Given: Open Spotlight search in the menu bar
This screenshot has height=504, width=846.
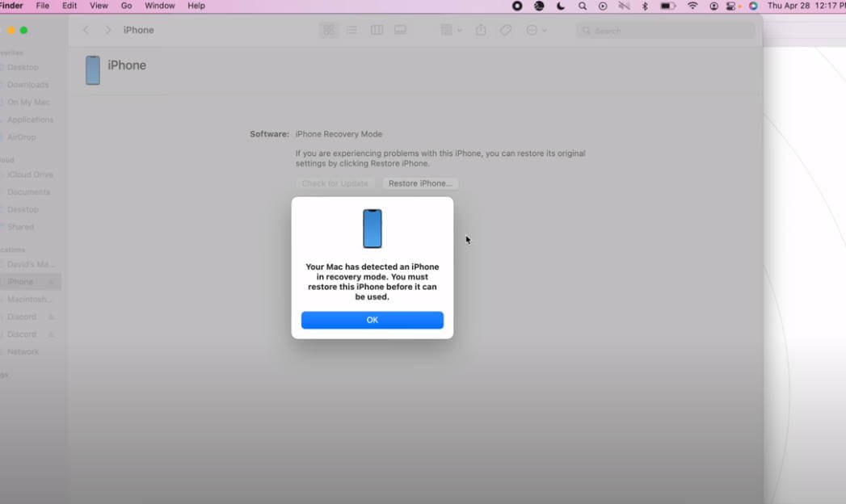Looking at the screenshot, I should coord(582,6).
